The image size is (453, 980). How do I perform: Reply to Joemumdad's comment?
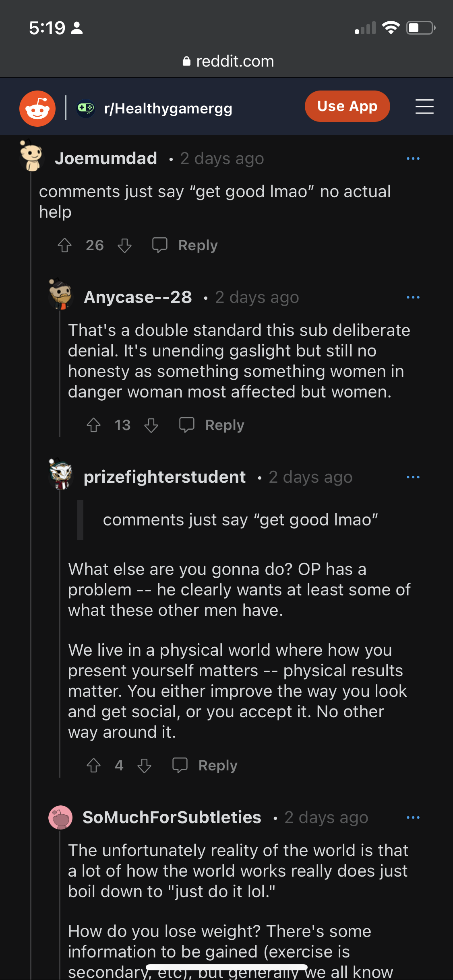[x=185, y=245]
